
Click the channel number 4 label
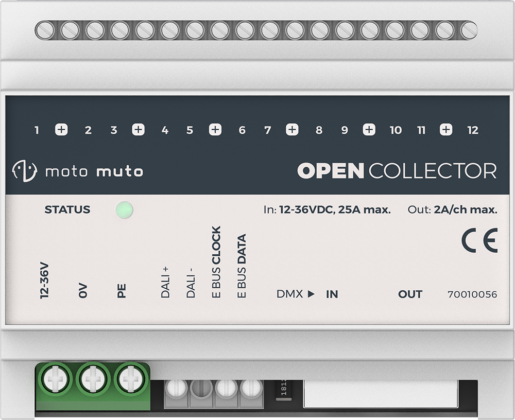[165, 130]
